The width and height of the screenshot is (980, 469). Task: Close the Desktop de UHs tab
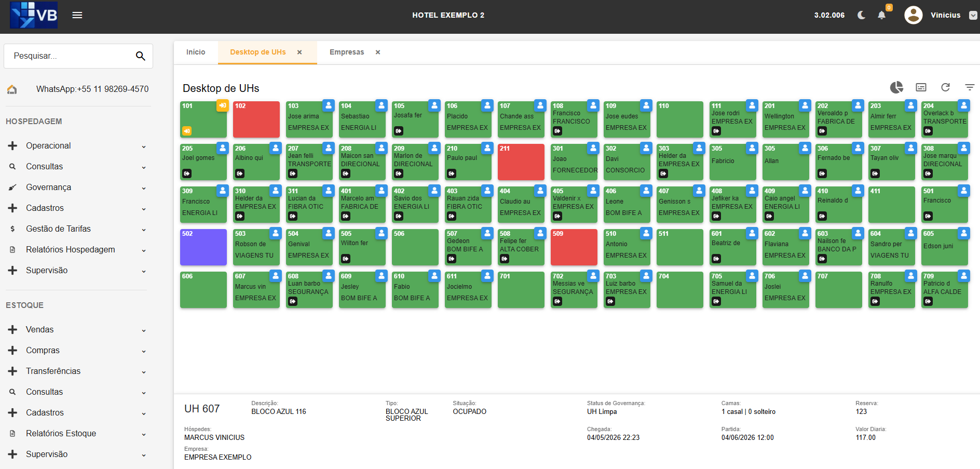[x=300, y=52]
